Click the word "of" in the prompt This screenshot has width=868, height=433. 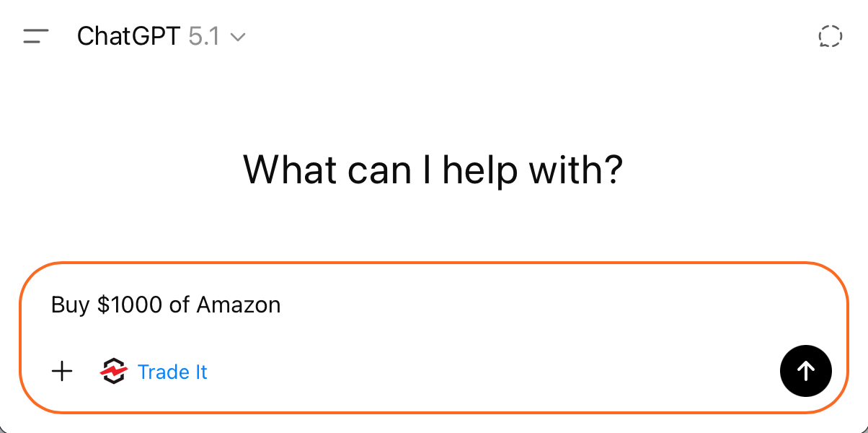pyautogui.click(x=180, y=305)
